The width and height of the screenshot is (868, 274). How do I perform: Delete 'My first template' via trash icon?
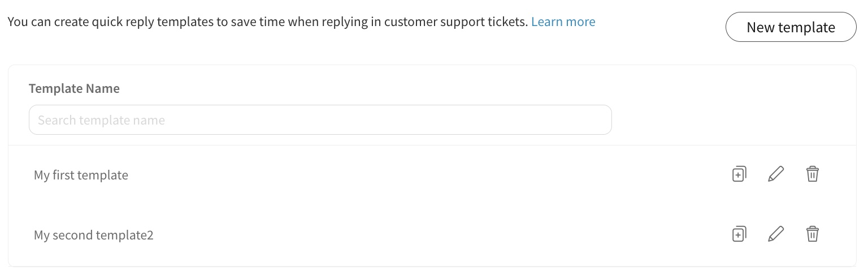[x=812, y=174]
